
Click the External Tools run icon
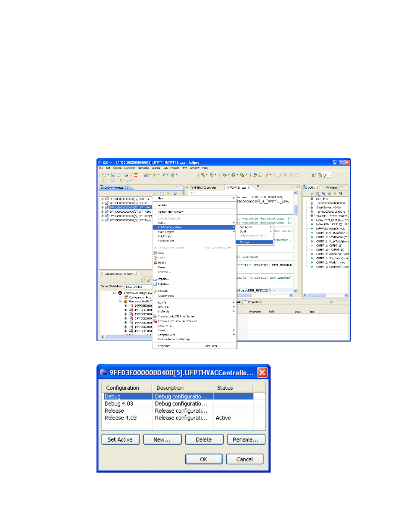(242, 175)
